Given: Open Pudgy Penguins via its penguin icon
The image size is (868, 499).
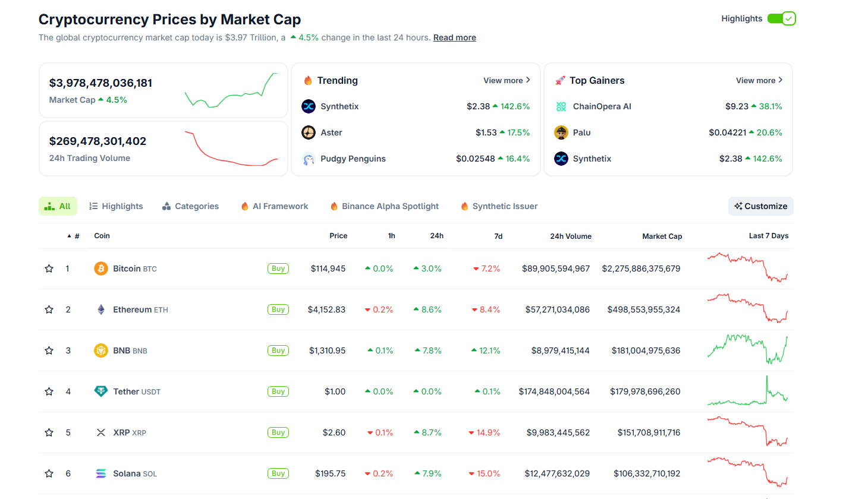Looking at the screenshot, I should coord(309,159).
